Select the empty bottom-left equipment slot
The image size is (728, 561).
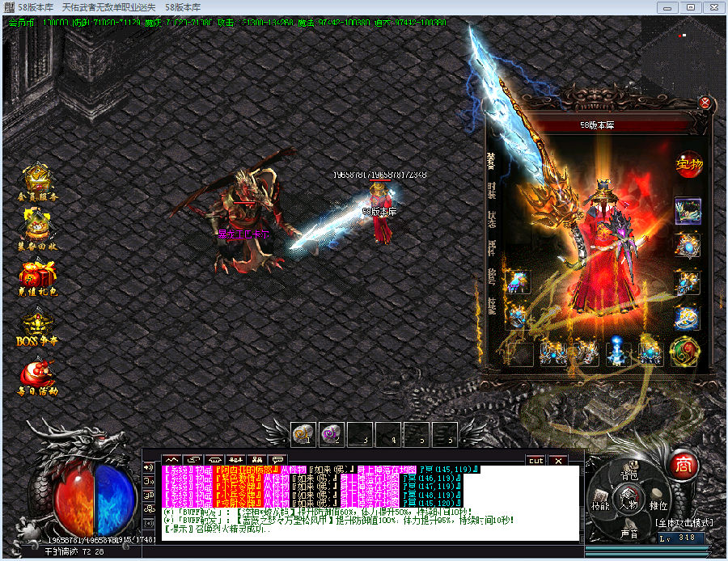518,355
